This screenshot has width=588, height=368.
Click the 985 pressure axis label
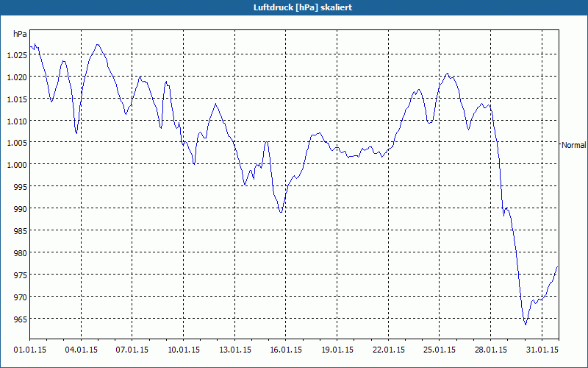point(21,231)
